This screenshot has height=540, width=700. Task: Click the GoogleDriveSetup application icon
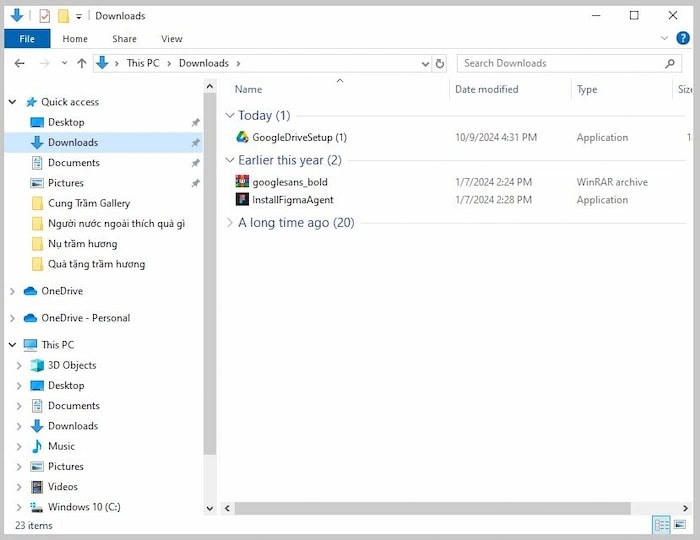(x=242, y=137)
